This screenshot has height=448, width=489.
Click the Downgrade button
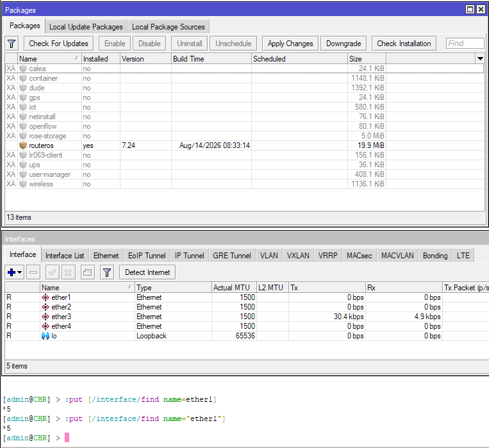344,44
